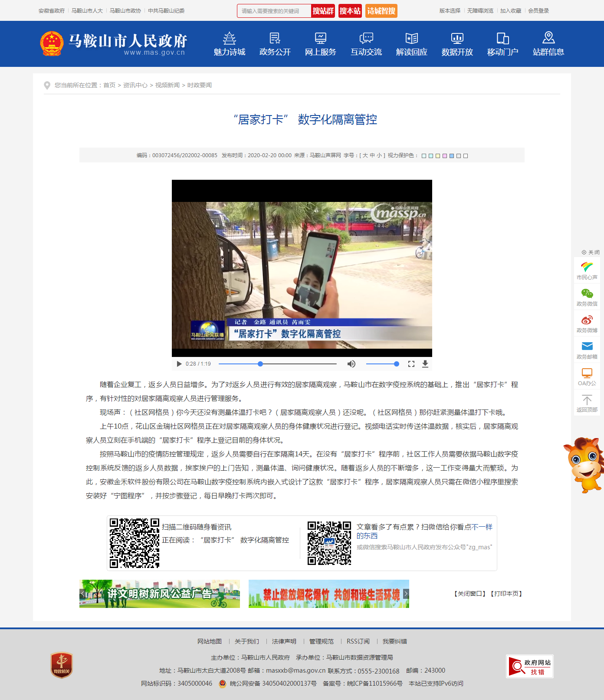Open 市民心声 sidebar icon
The image size is (604, 700).
click(587, 271)
